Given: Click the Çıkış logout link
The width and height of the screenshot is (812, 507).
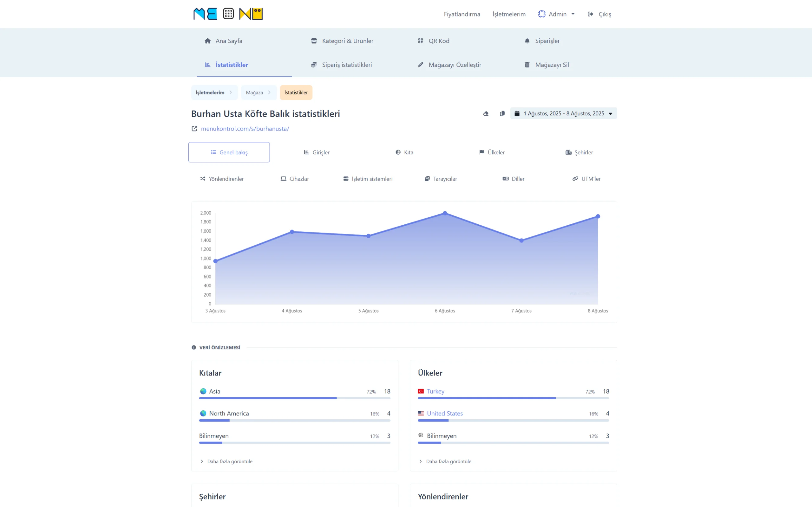Looking at the screenshot, I should click(x=599, y=14).
